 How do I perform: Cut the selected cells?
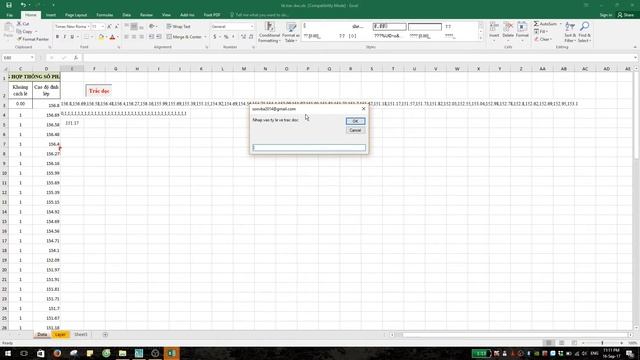point(23,24)
